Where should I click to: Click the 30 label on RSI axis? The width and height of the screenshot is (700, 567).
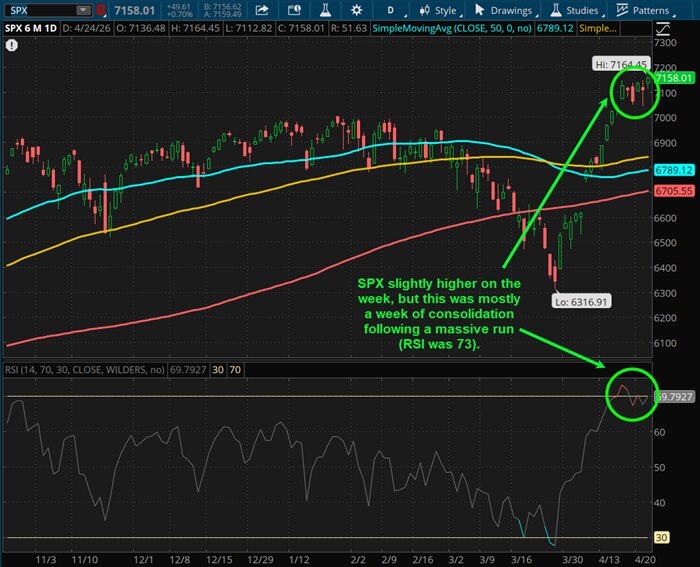click(661, 538)
